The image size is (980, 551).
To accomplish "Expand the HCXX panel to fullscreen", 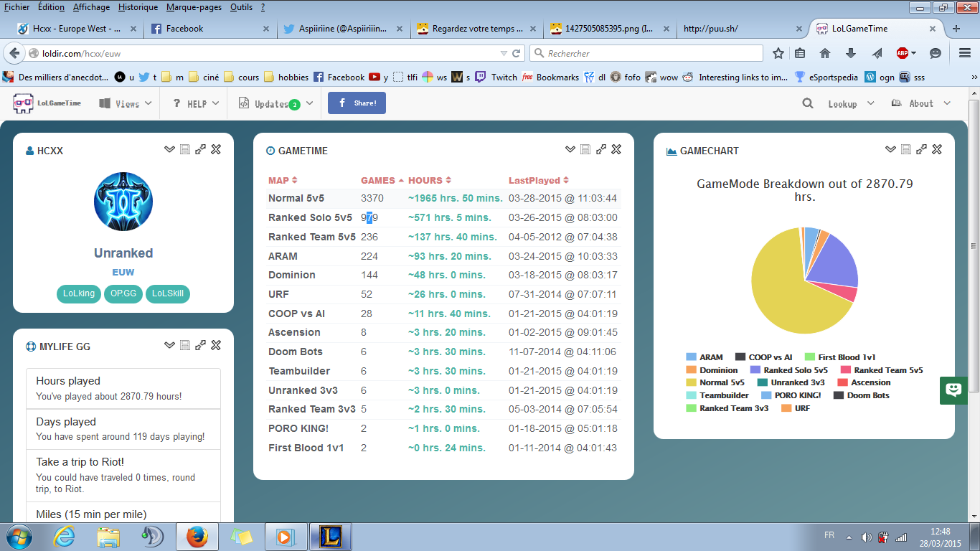I will coord(201,149).
